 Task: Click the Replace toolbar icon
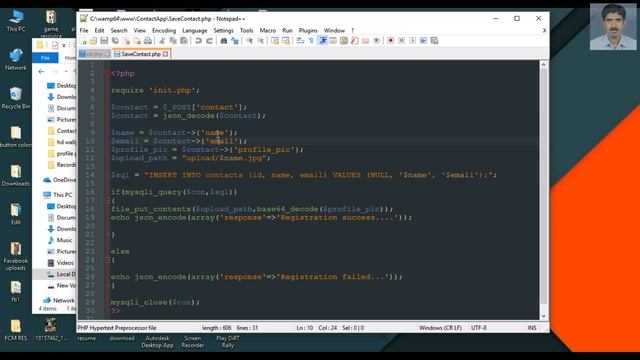[235, 41]
